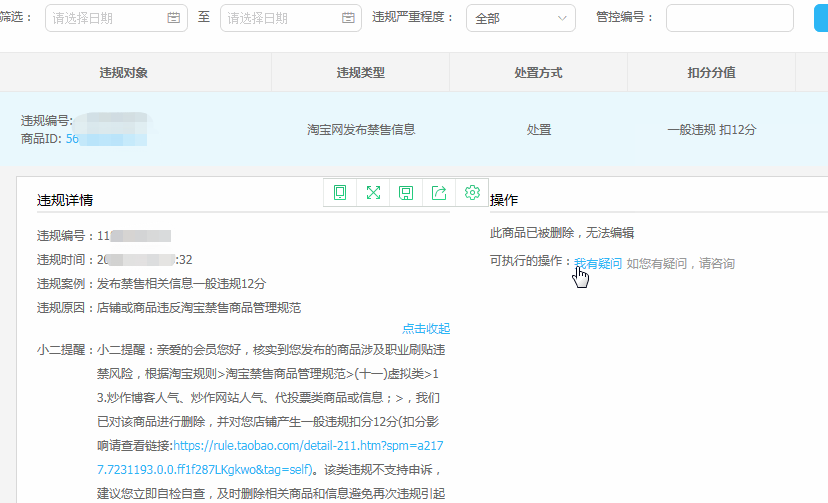Image resolution: width=828 pixels, height=503 pixels.
Task: Click the 操作 section heading
Action: click(x=504, y=200)
